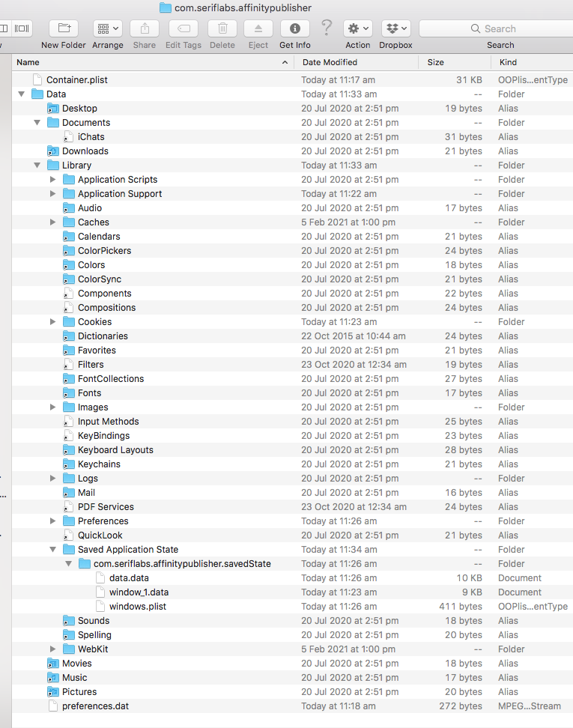Select the Filters row
Image resolution: width=573 pixels, height=728 pixels.
293,365
